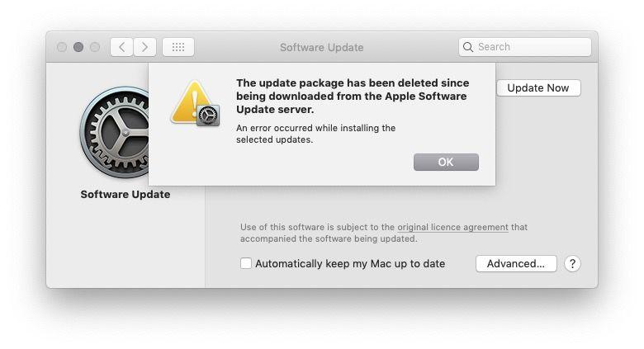
Task: Go forward using the right chevron button
Action: 144,47
